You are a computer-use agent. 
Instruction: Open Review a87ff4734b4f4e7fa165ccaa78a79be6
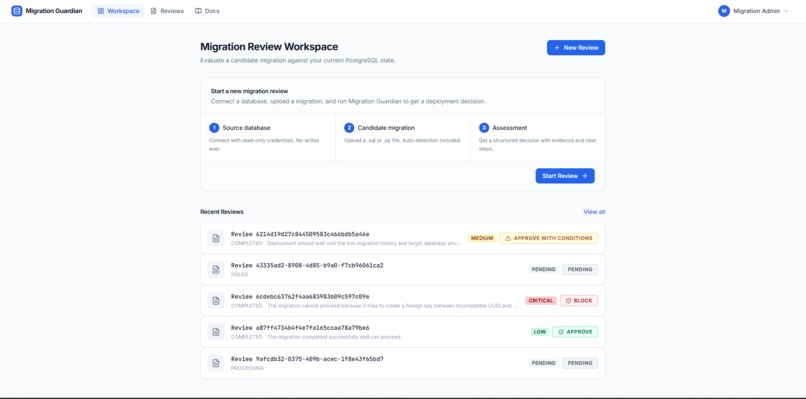click(x=402, y=332)
